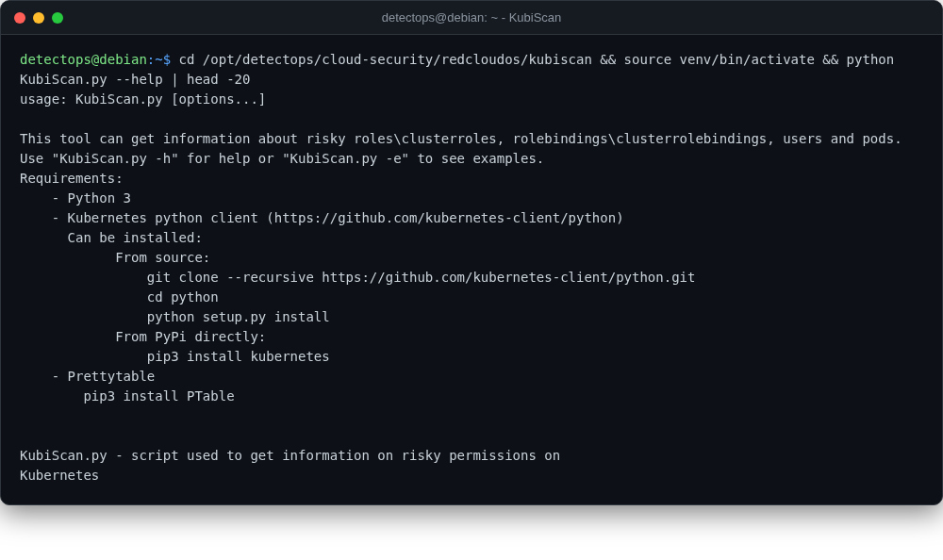The height and width of the screenshot is (560, 943).
Task: Click 'Can be installed:' line
Action: point(135,239)
